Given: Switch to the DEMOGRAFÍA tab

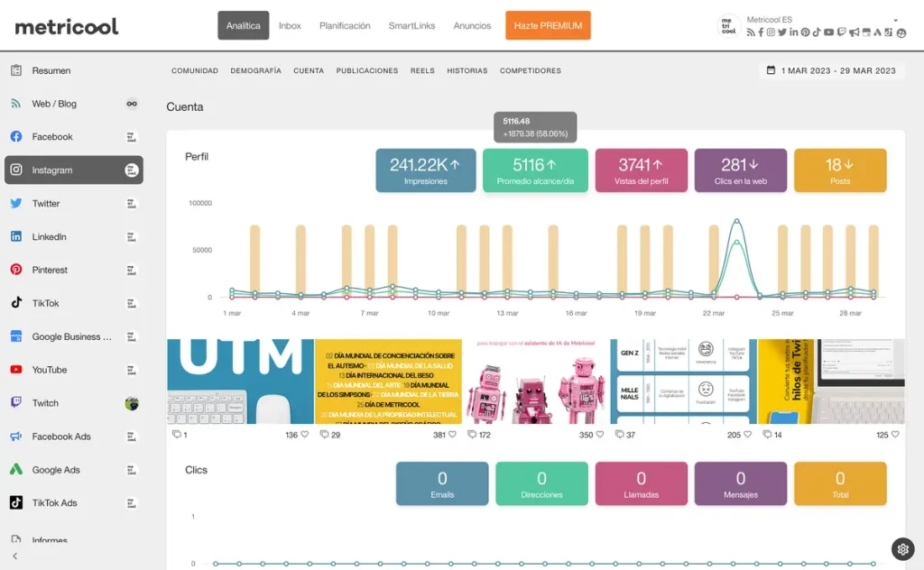Looking at the screenshot, I should 255,70.
